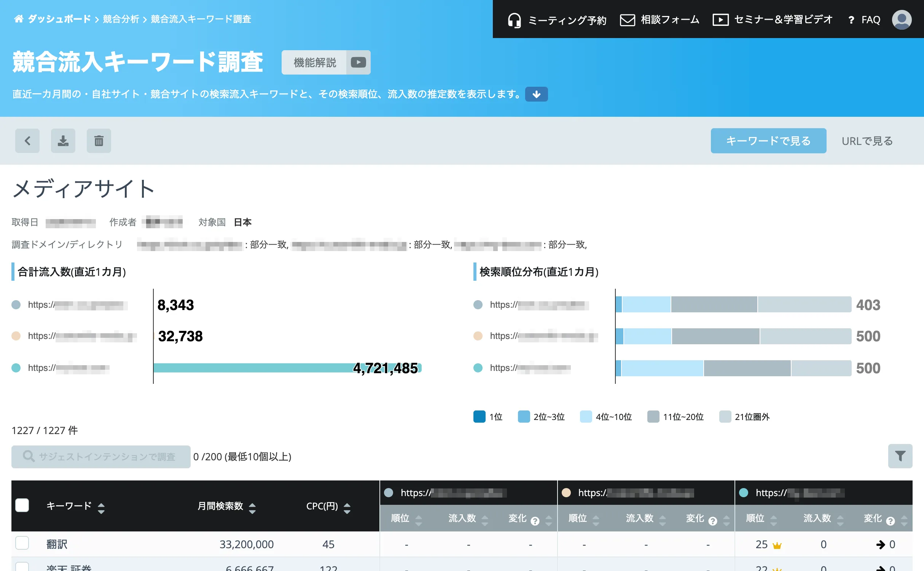The height and width of the screenshot is (571, 924).
Task: Sort second site's 順位 column
Action: (x=596, y=520)
